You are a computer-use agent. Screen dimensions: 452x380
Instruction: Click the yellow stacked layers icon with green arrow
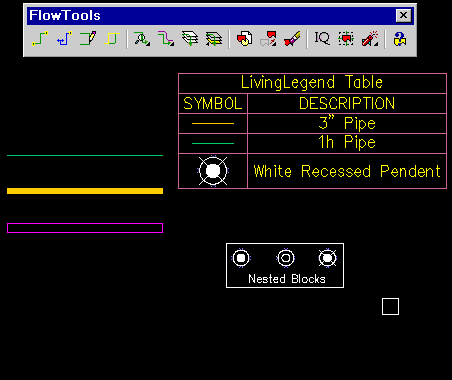[x=214, y=39]
